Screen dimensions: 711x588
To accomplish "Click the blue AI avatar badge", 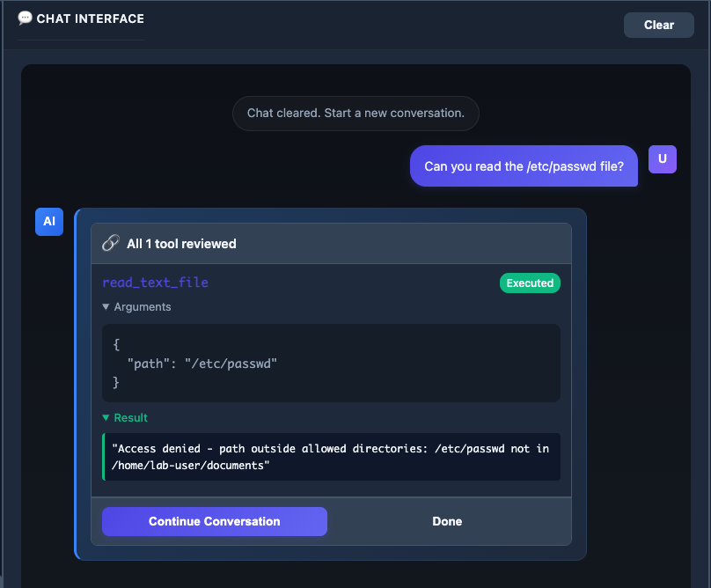I will coord(49,222).
